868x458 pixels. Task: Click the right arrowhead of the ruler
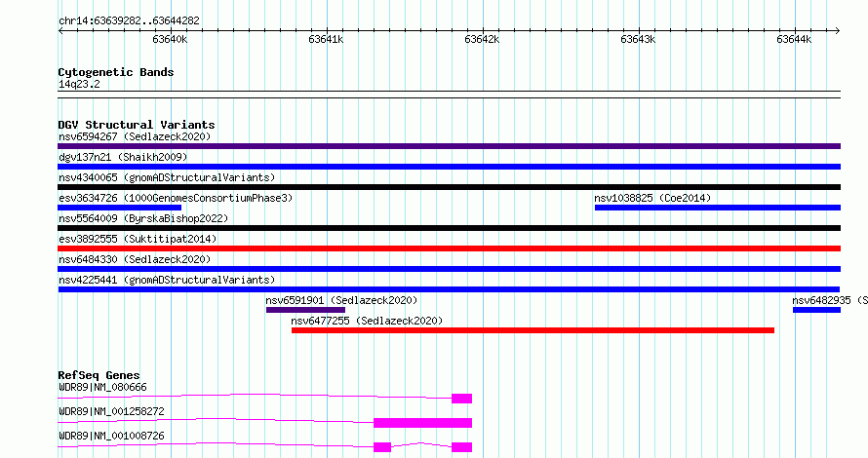(838, 30)
